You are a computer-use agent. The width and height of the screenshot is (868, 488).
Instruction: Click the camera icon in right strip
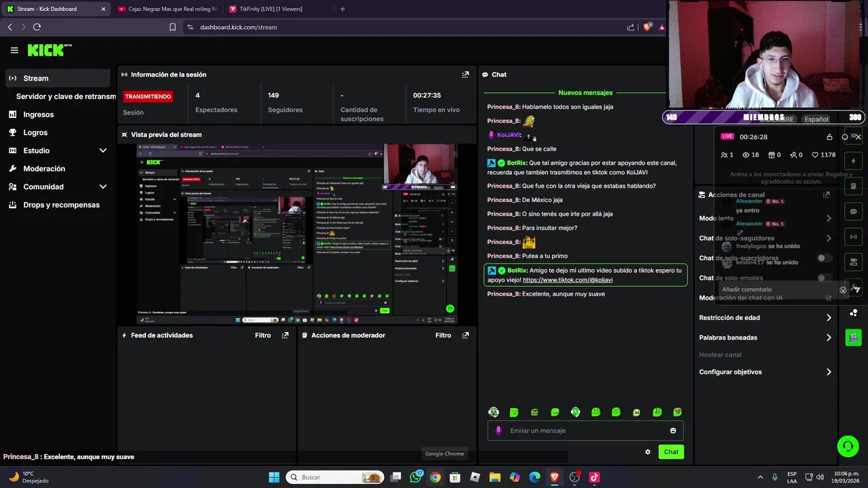853,262
